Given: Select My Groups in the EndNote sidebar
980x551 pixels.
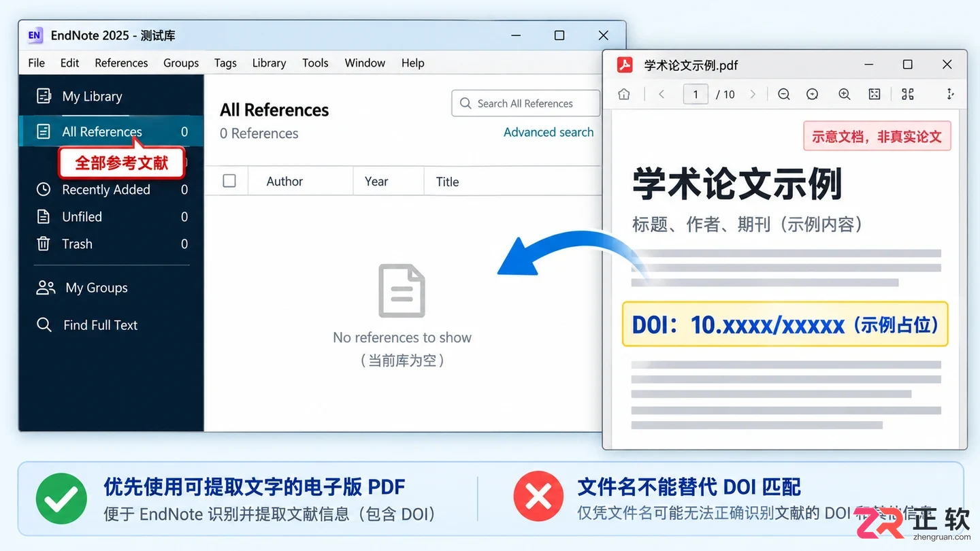Looking at the screenshot, I should coord(82,288).
